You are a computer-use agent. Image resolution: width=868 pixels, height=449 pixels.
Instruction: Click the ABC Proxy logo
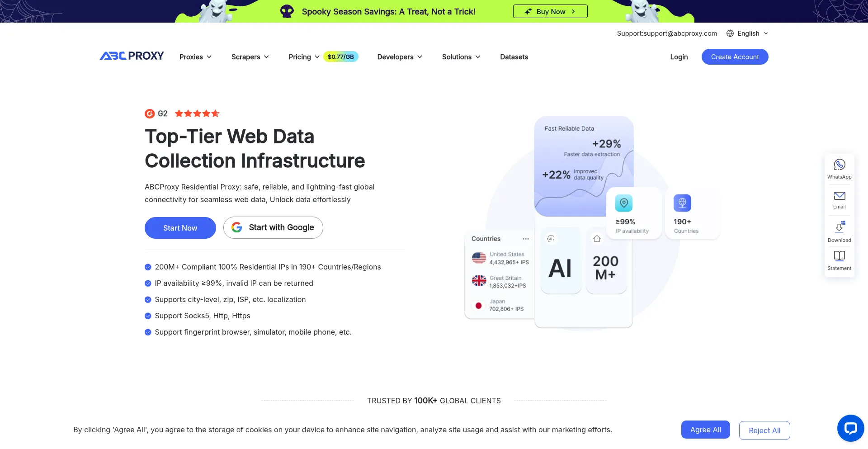(132, 56)
